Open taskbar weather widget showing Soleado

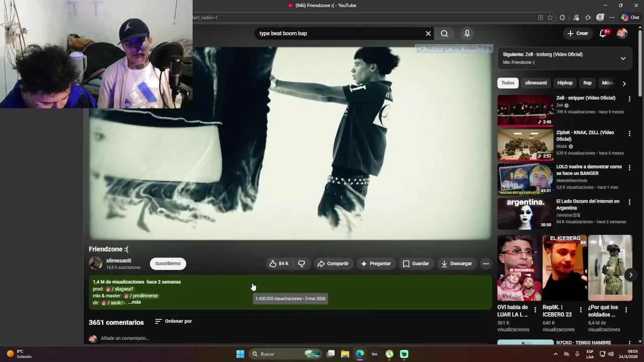[19, 354]
